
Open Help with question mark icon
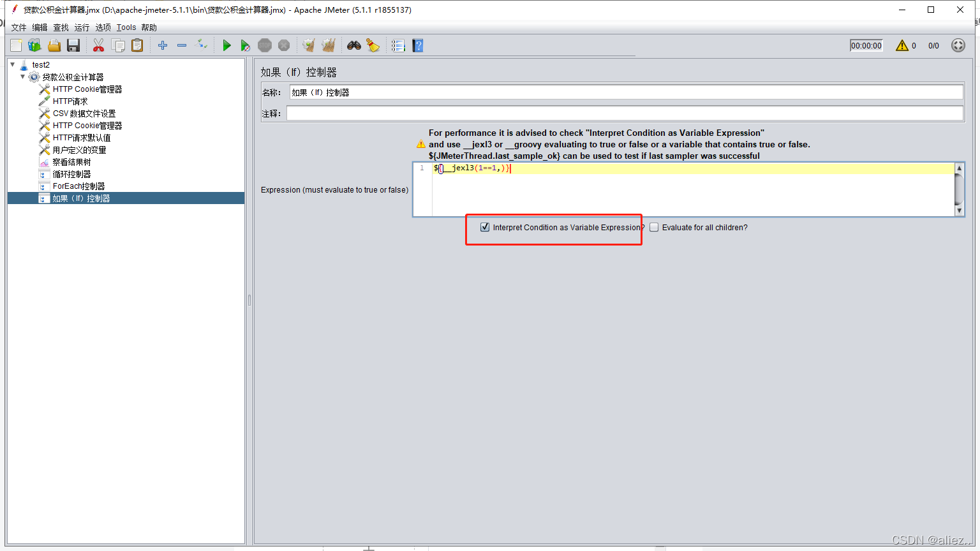point(418,45)
